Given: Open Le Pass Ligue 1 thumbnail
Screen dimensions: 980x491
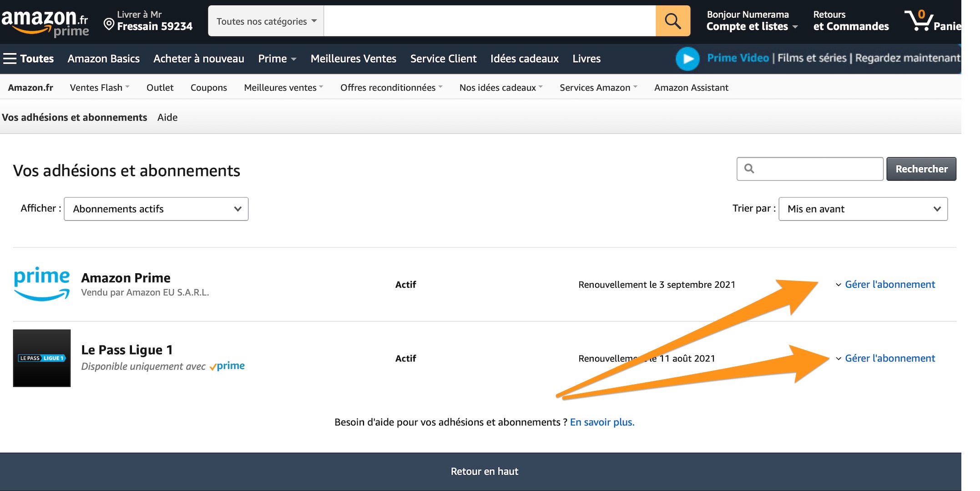Looking at the screenshot, I should pyautogui.click(x=42, y=358).
